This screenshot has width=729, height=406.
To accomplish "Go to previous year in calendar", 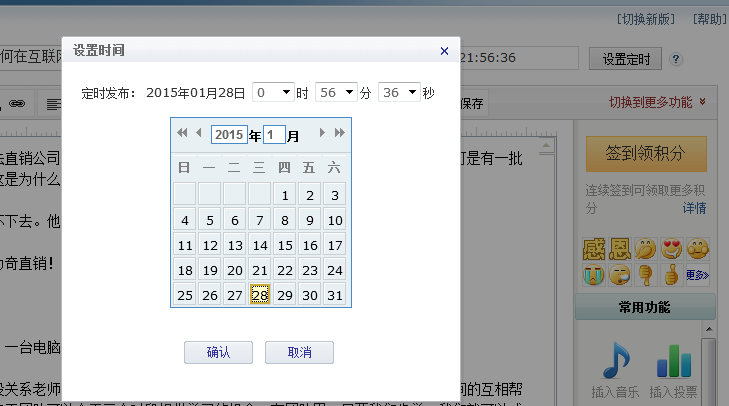I will (182, 133).
